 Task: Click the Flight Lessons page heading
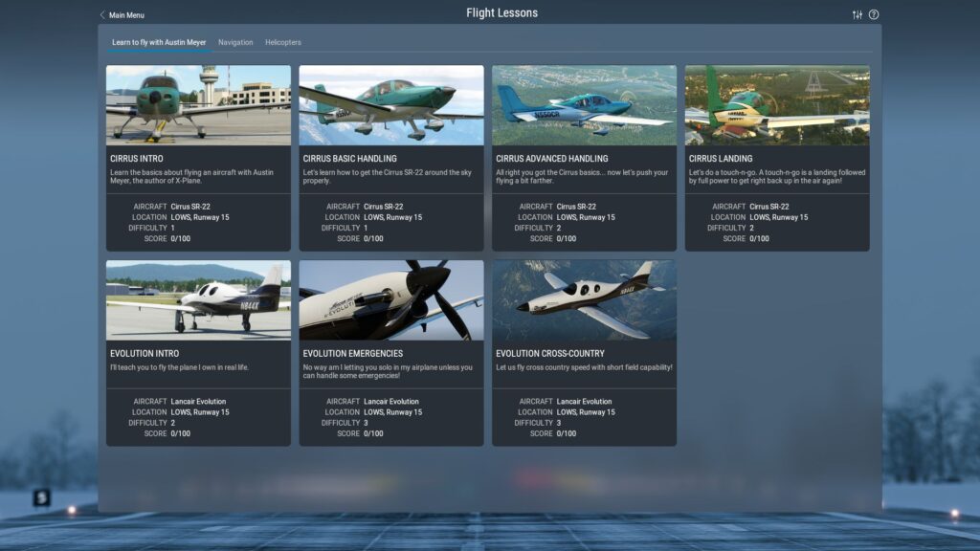pos(501,13)
